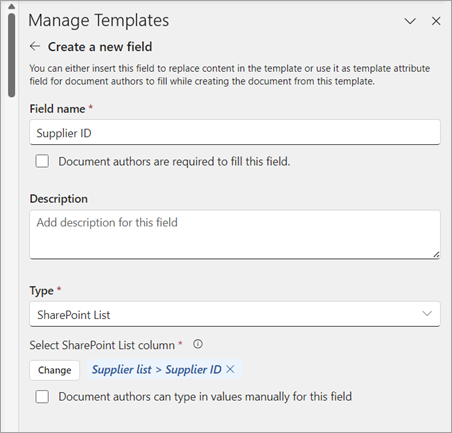
Task: Close the Manage Templates pane
Action: point(436,21)
